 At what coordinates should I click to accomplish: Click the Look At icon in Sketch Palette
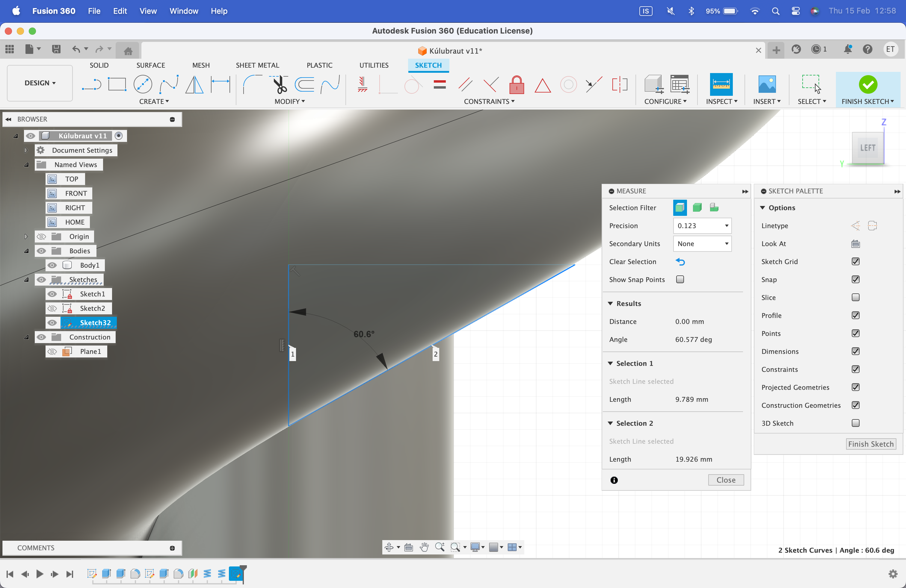point(855,244)
